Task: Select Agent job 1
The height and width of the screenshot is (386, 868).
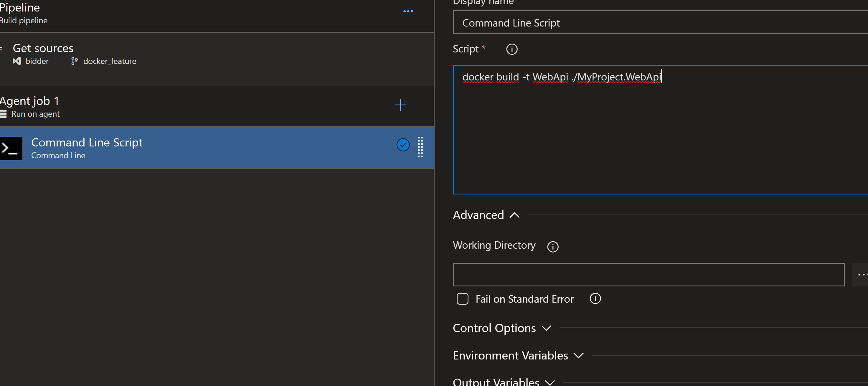Action: pyautogui.click(x=30, y=101)
